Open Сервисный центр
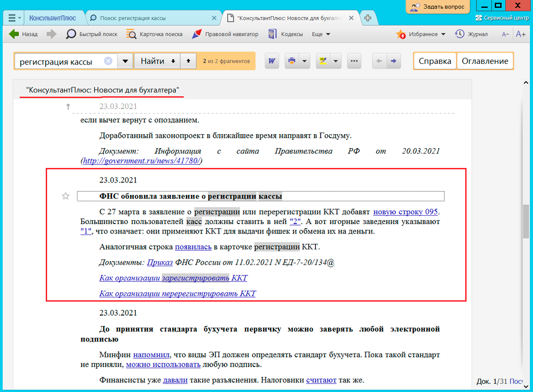533x392 pixels. [x=502, y=18]
